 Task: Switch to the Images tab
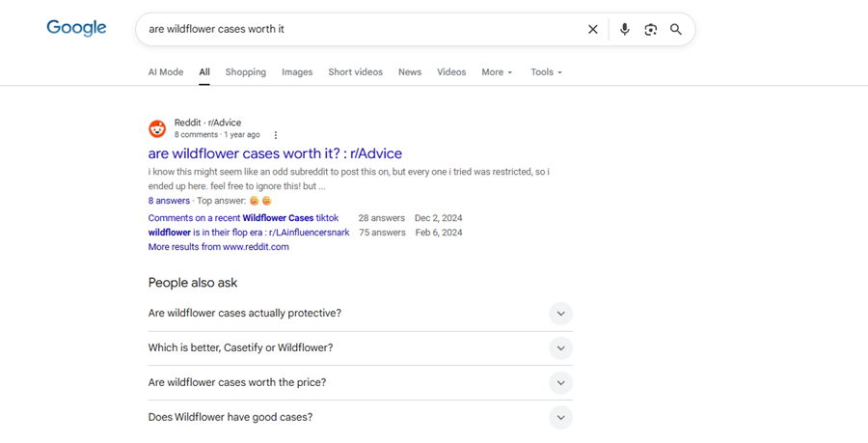(x=297, y=72)
